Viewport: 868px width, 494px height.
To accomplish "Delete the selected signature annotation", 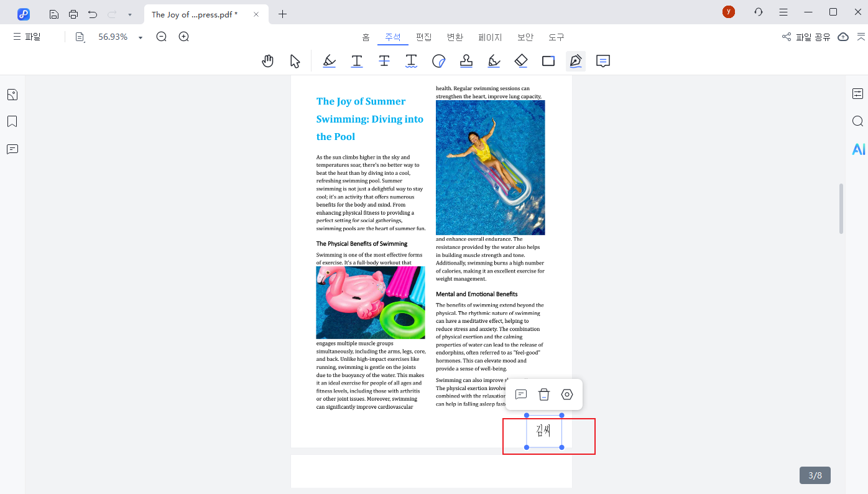I will (x=544, y=394).
